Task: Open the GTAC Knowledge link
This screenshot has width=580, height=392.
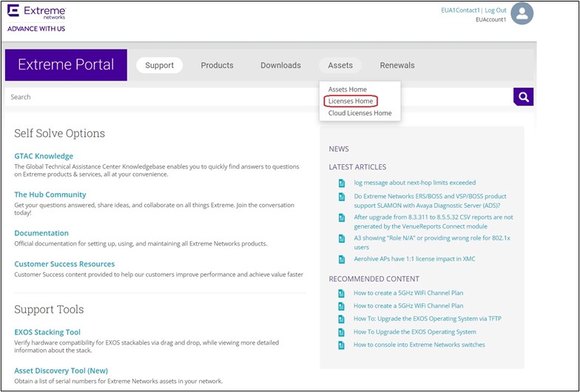Action: [x=44, y=156]
